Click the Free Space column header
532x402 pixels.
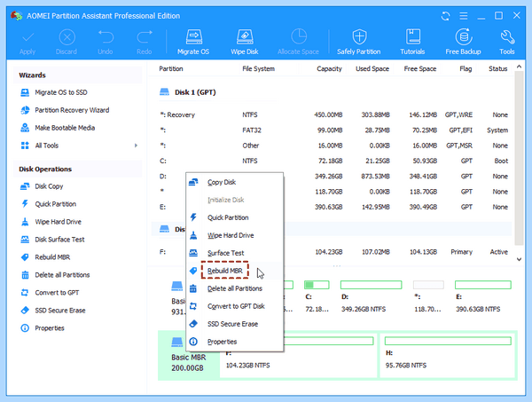(420, 68)
